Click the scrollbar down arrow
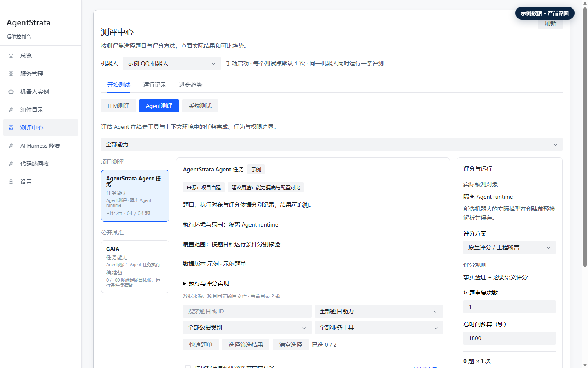588x368 pixels. click(585, 365)
